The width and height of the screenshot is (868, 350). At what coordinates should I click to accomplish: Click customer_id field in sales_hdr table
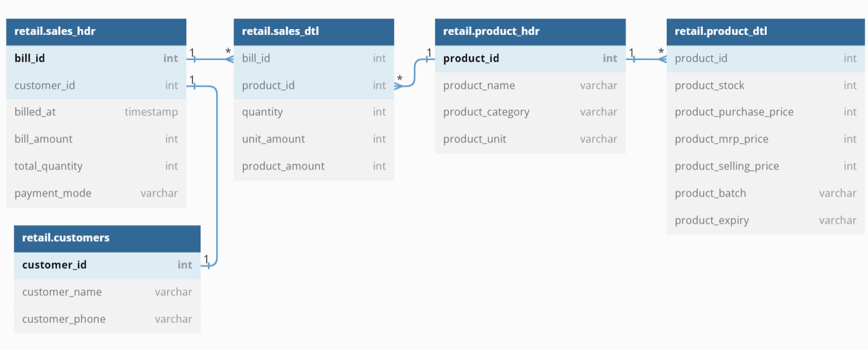(96, 86)
